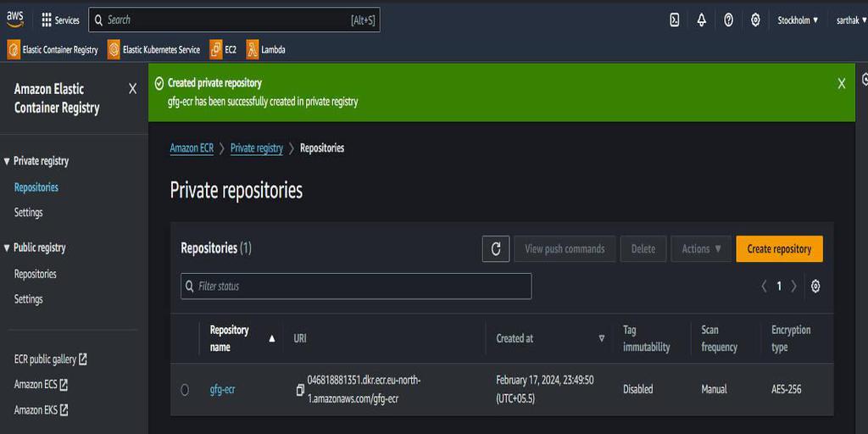Click the gfg-ecr URI text

pos(364,390)
